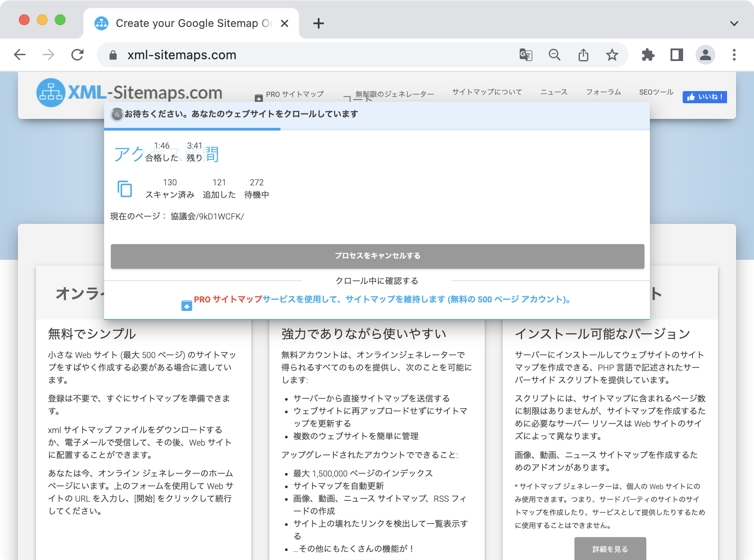Click the crawl progress bar
The image size is (754, 560).
(377, 129)
